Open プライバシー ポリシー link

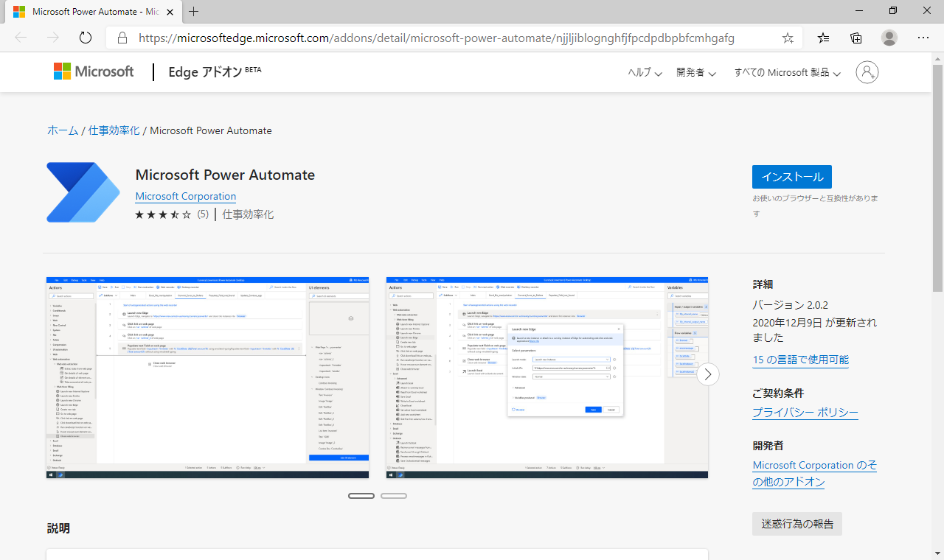pos(805,413)
